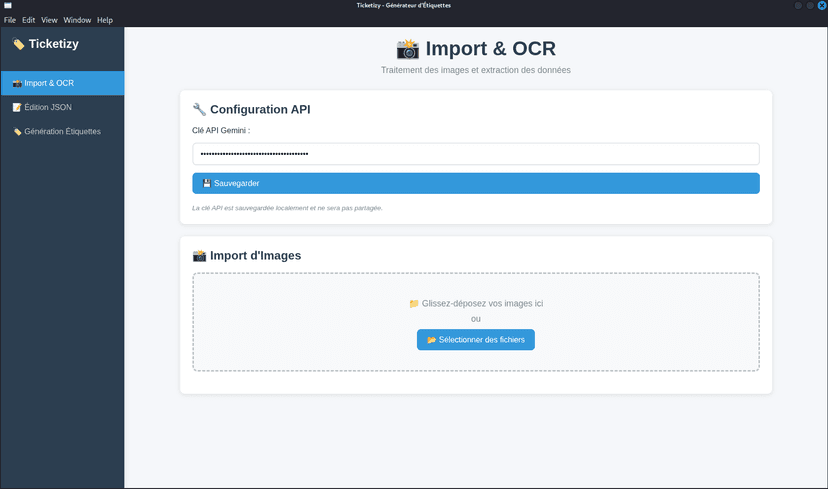This screenshot has height=489, width=828.
Task: Click the Ticketizy tag logo icon
Action: click(x=18, y=44)
